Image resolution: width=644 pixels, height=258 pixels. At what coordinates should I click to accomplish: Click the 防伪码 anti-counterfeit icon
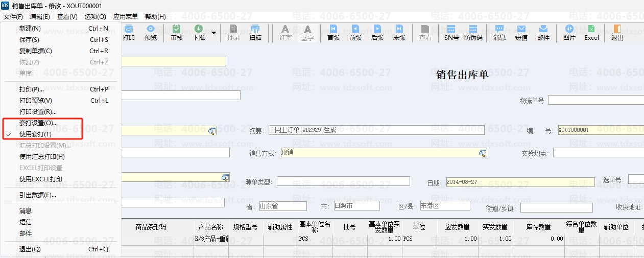tap(473, 33)
